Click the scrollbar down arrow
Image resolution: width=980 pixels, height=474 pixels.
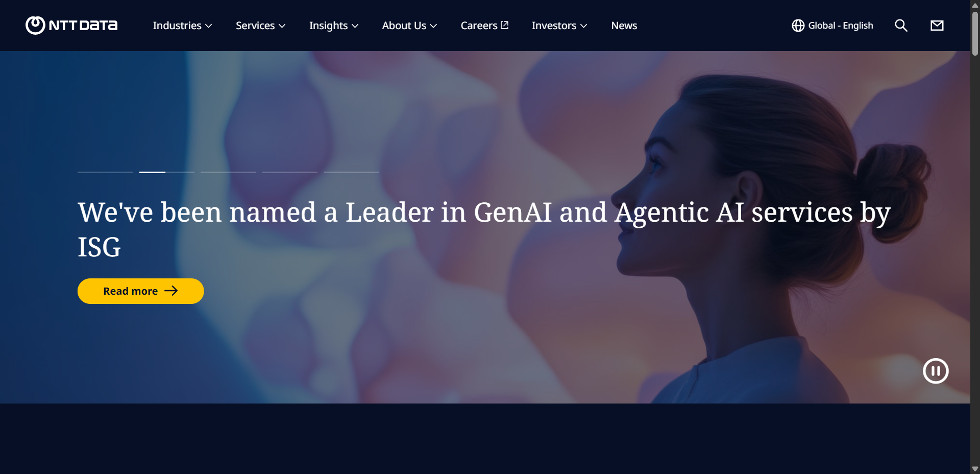pos(975,468)
